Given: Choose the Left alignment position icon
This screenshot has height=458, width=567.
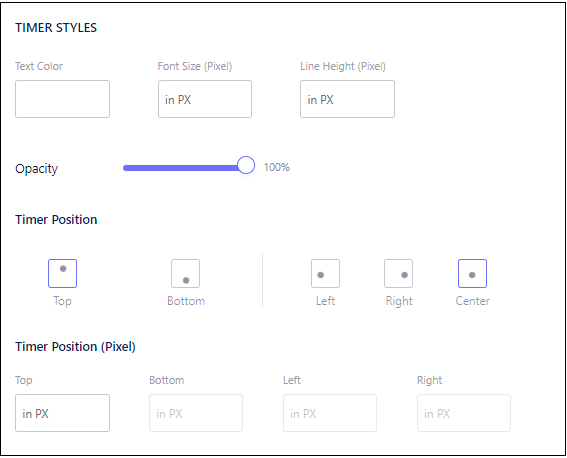Looking at the screenshot, I should pyautogui.click(x=325, y=273).
